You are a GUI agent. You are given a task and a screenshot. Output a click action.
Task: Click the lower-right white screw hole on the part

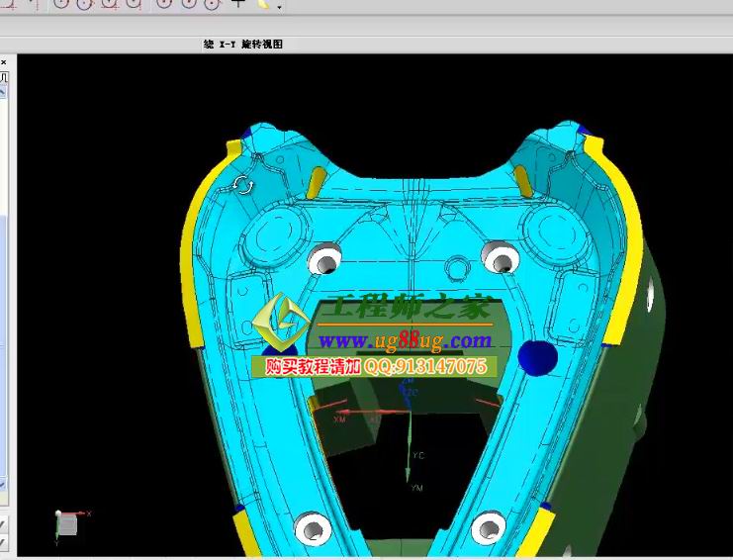(489, 526)
